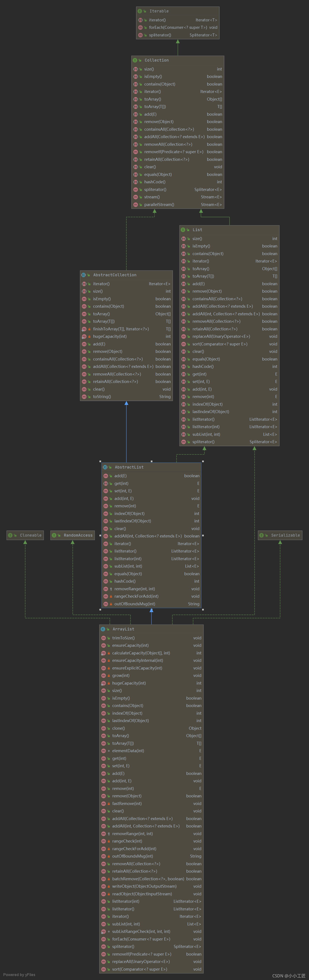Click hashCode() row in Collection node
This screenshot has width=309, height=980.
click(x=178, y=182)
